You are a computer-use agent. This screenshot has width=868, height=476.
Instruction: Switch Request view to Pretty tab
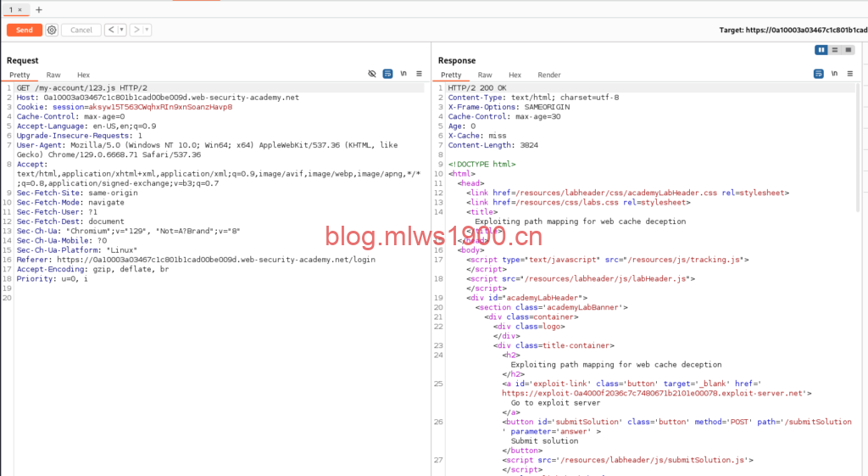pos(19,75)
